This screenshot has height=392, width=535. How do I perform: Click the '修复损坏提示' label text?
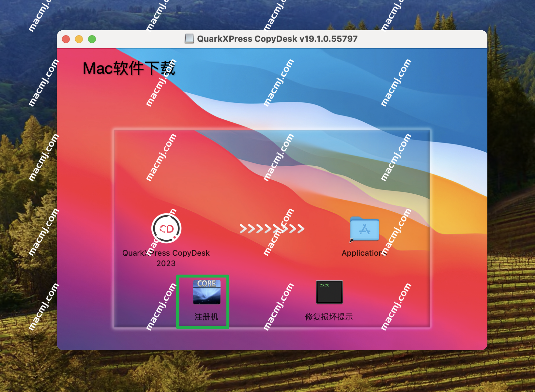click(x=329, y=317)
